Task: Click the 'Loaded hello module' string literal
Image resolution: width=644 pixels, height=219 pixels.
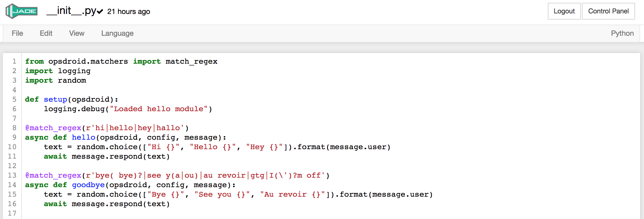Action: tap(159, 109)
